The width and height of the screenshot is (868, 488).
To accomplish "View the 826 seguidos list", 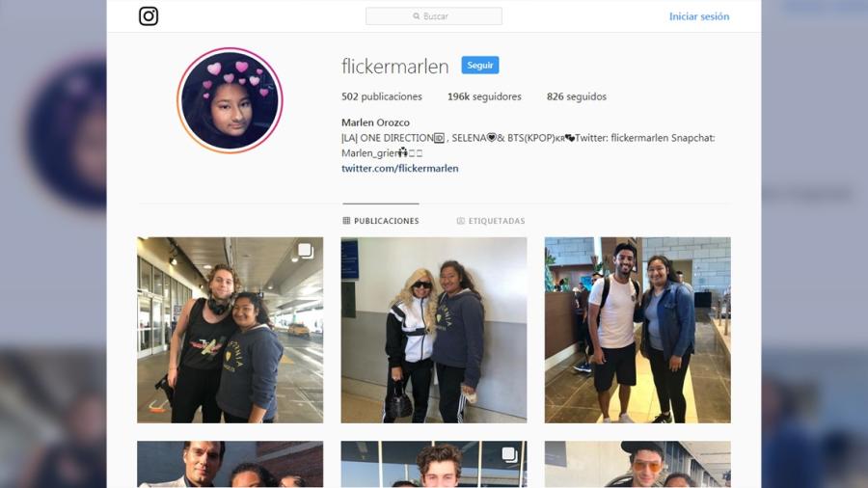I will click(x=577, y=96).
